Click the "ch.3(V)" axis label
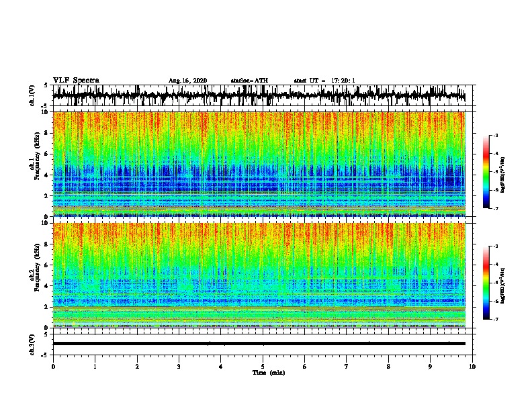 (32, 345)
